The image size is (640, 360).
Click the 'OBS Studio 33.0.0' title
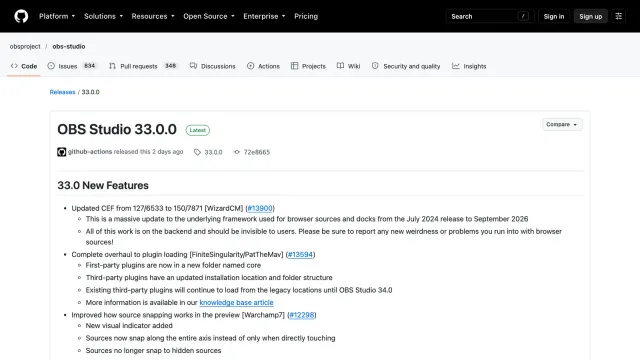[117, 129]
